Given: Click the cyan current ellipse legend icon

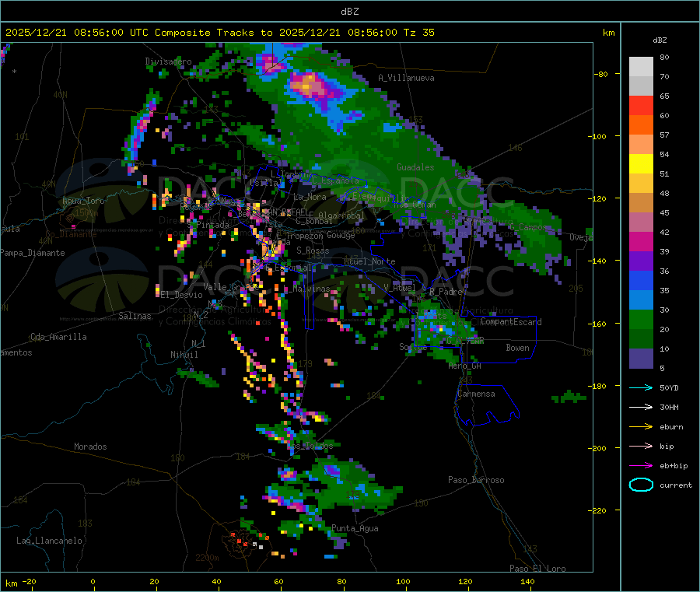Looking at the screenshot, I should pyautogui.click(x=641, y=485).
